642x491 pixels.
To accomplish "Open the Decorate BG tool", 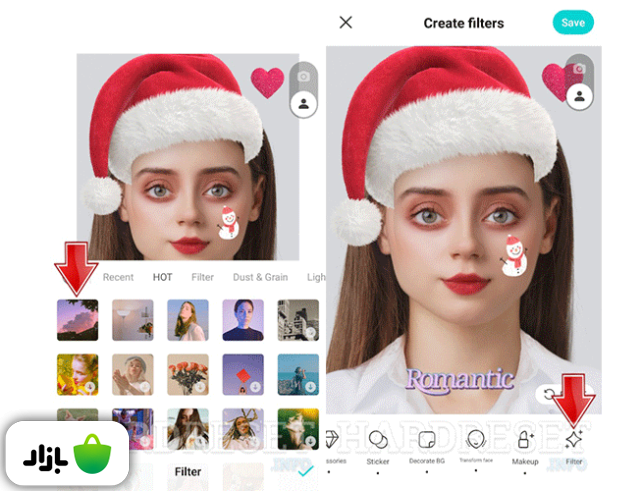I will click(427, 440).
